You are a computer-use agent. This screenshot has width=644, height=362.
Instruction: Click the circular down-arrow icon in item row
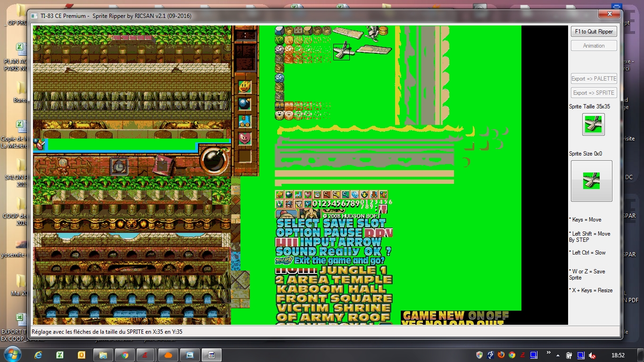pyautogui.click(x=364, y=195)
